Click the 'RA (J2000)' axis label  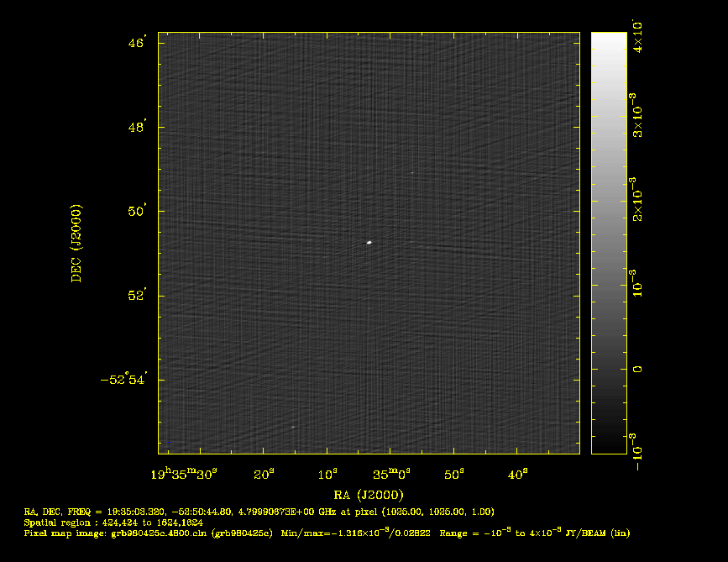pyautogui.click(x=369, y=495)
